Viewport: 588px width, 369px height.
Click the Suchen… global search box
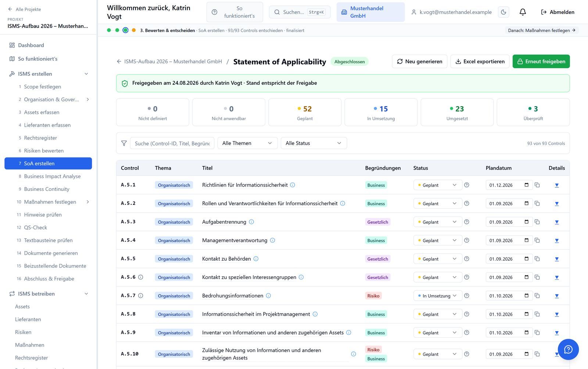(x=300, y=12)
